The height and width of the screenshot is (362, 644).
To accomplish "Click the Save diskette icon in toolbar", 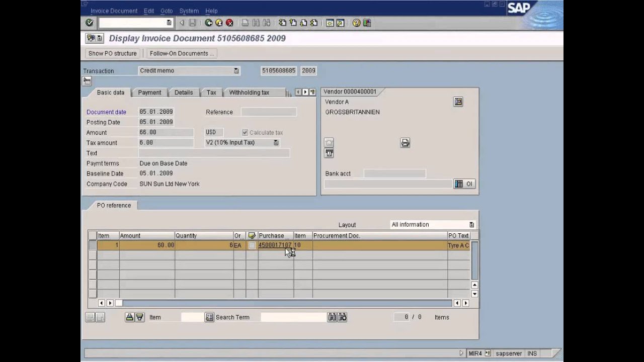I will [x=192, y=23].
